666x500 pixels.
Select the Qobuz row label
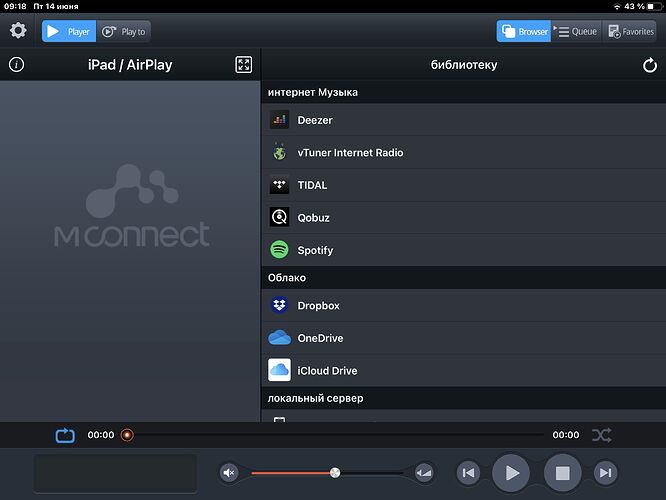pos(313,218)
